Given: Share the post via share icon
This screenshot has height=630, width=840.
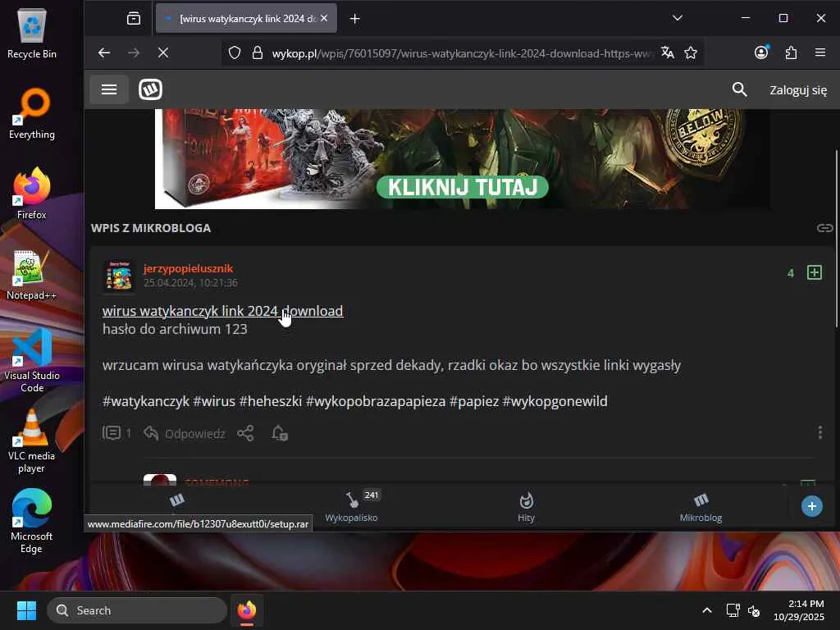Looking at the screenshot, I should (245, 433).
